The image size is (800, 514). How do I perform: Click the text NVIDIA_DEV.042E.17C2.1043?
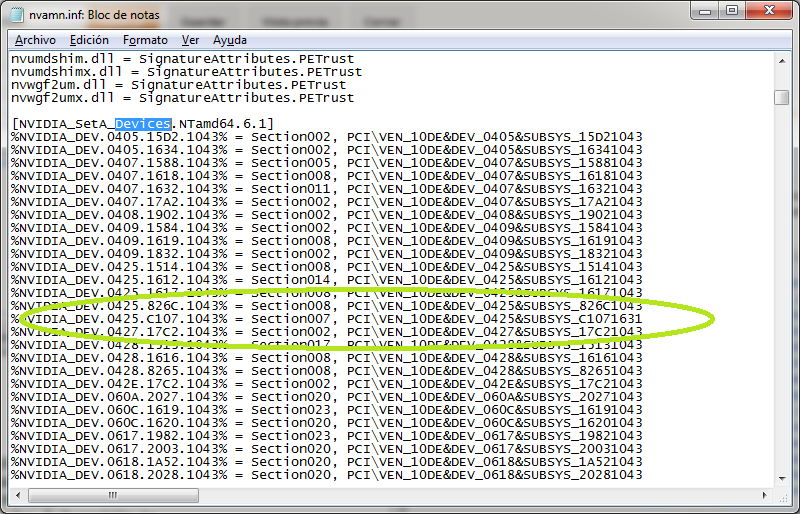[119, 384]
